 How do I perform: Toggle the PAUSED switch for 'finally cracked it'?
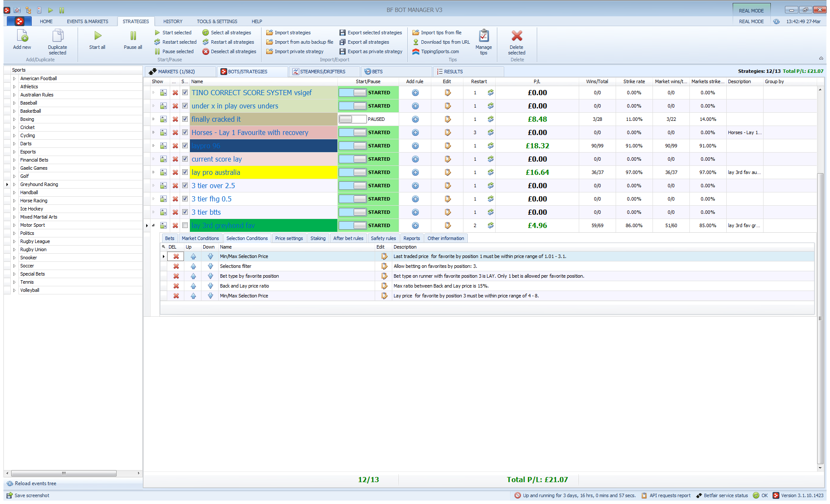point(352,119)
